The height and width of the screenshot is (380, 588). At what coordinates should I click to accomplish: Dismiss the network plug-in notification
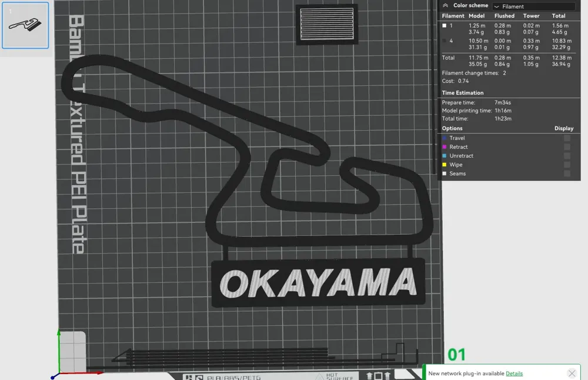pyautogui.click(x=572, y=374)
